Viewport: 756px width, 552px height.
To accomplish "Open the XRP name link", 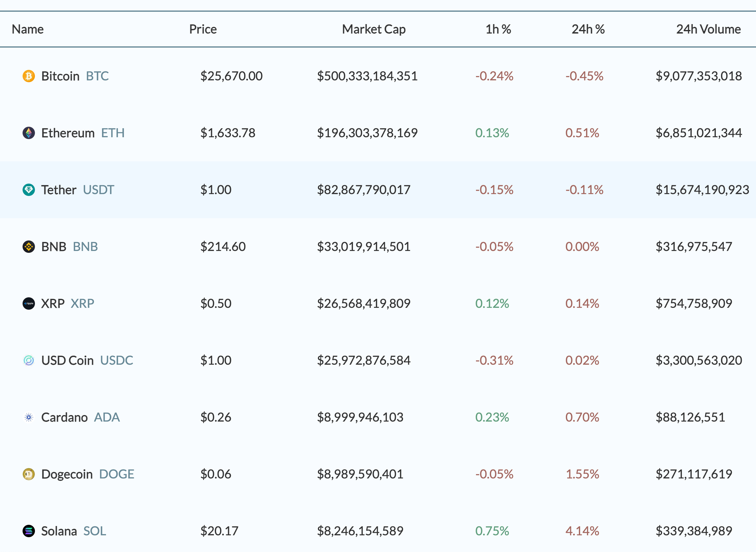I will 53,304.
